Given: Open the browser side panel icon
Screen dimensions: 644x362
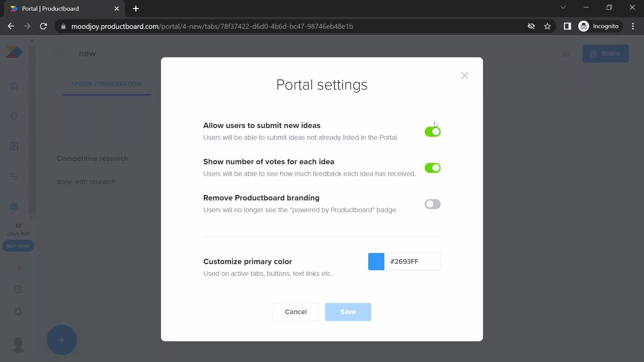Looking at the screenshot, I should [x=567, y=26].
